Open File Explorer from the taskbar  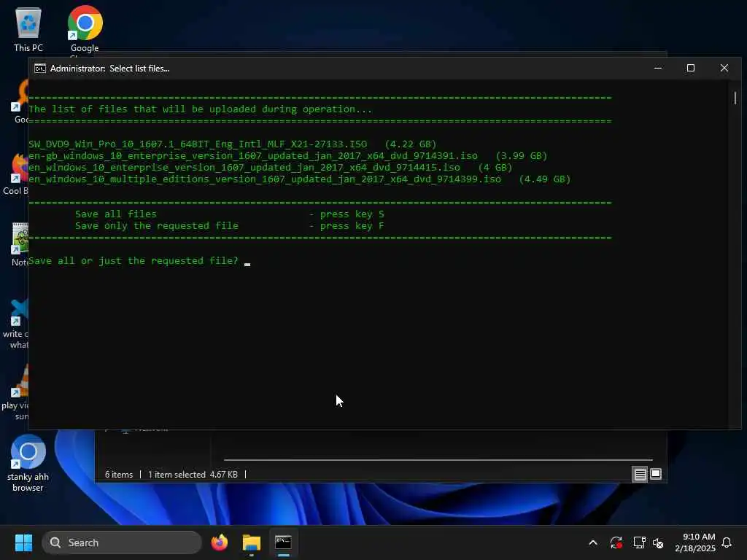[252, 542]
